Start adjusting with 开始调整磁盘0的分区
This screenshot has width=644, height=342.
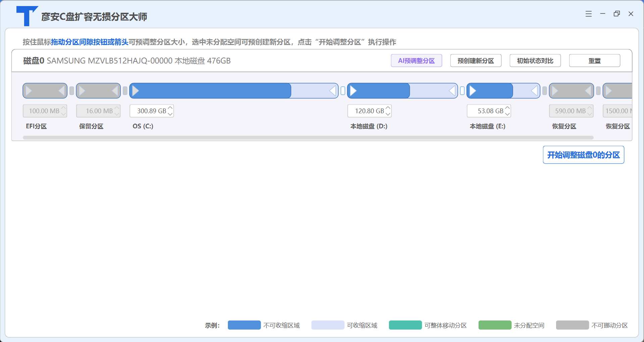pos(583,155)
